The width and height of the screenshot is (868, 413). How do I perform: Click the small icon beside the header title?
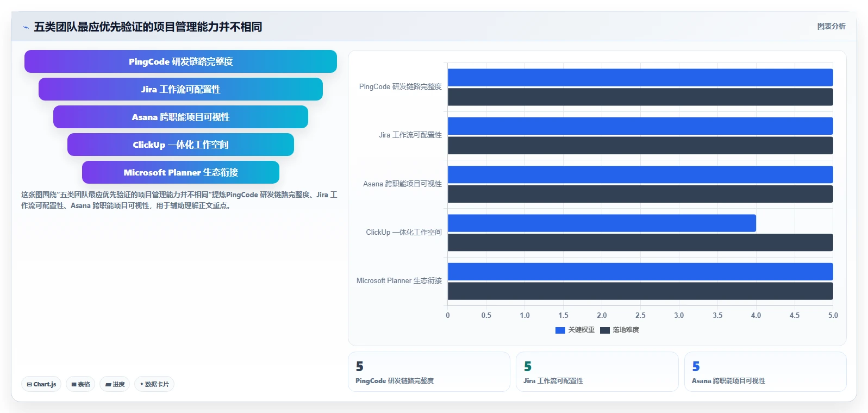pos(26,27)
